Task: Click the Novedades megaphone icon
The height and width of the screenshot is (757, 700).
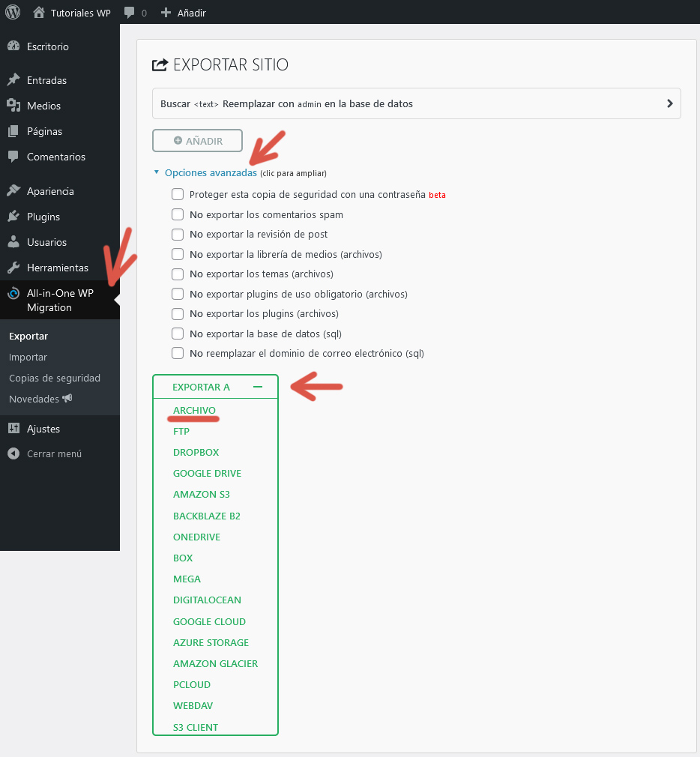Action: (x=67, y=398)
